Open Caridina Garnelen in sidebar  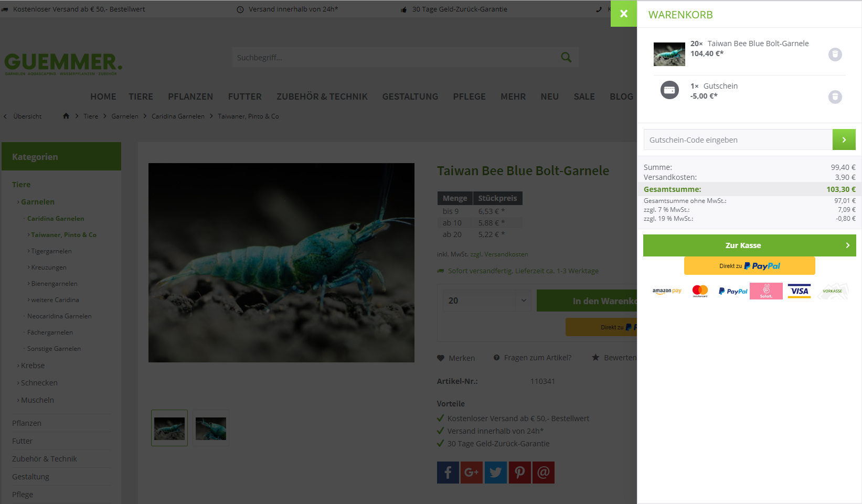56,219
